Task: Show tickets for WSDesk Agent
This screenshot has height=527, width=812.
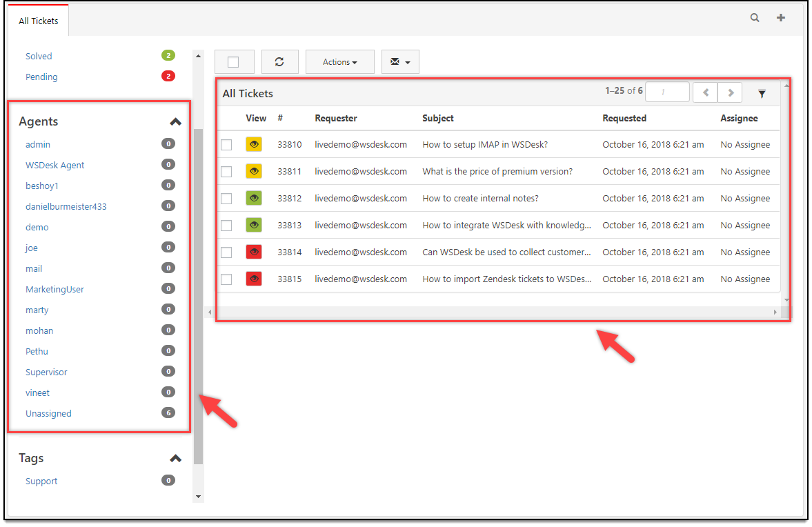Action: coord(55,165)
